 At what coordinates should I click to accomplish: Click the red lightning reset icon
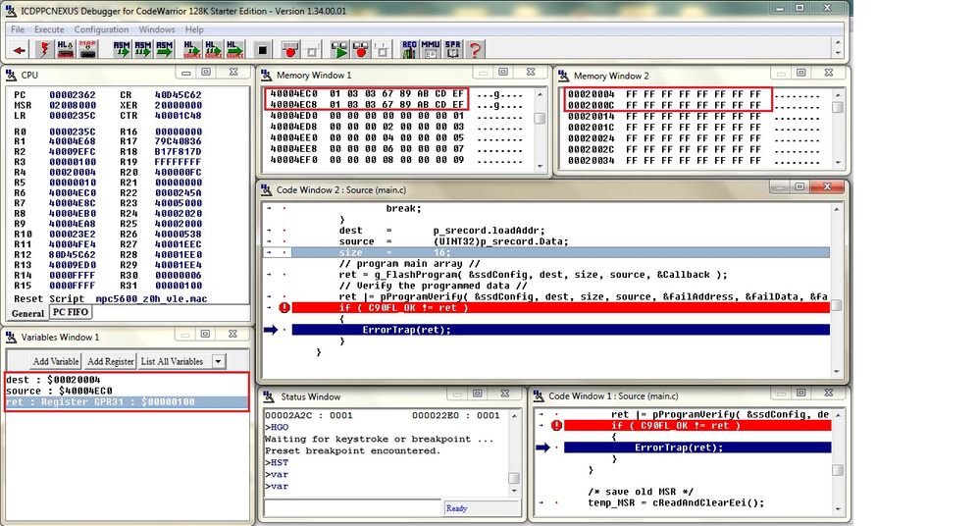tap(44, 49)
